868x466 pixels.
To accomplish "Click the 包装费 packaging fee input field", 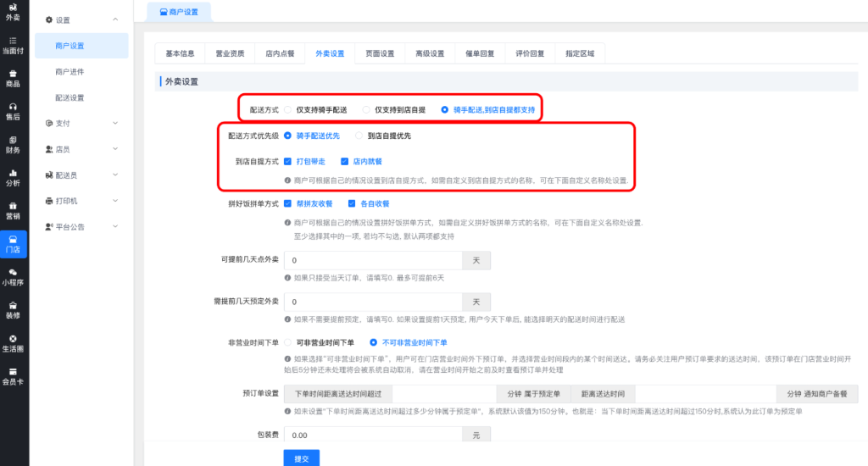I will [x=373, y=435].
